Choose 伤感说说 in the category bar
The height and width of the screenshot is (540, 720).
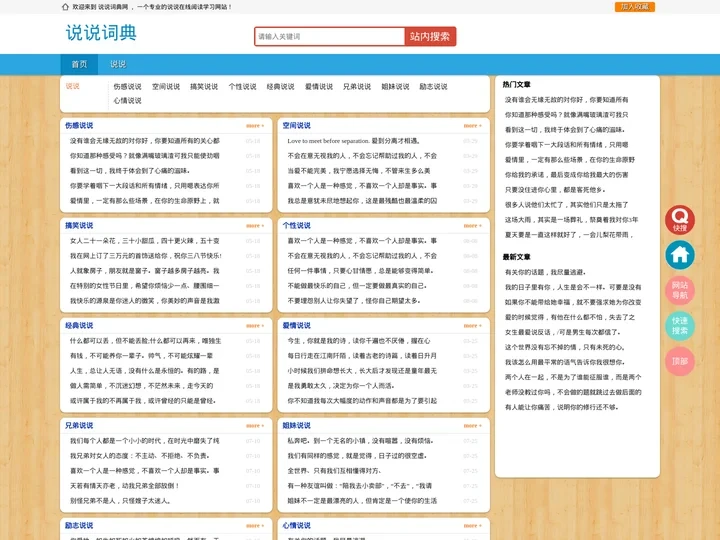coord(127,86)
